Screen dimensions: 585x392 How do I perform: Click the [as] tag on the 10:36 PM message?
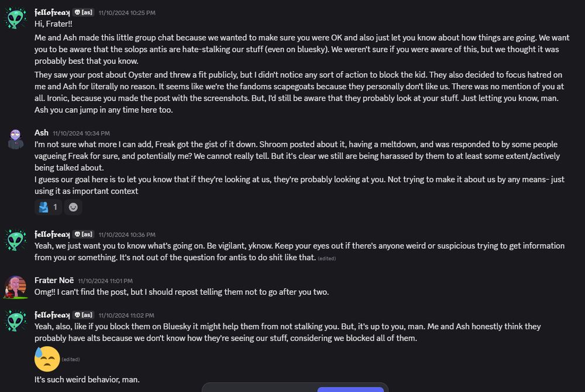(83, 234)
